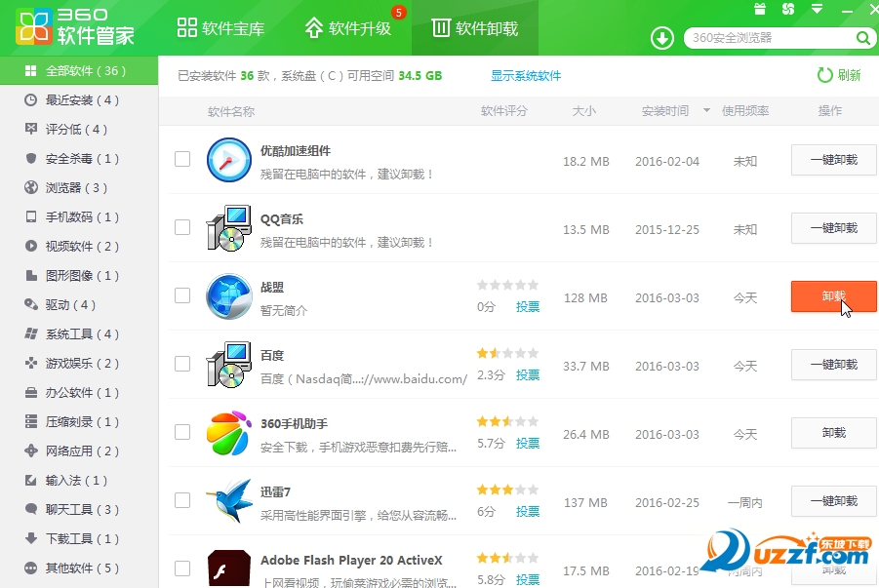Open the 软件宝库 software library tab
The image size is (879, 588).
click(220, 28)
